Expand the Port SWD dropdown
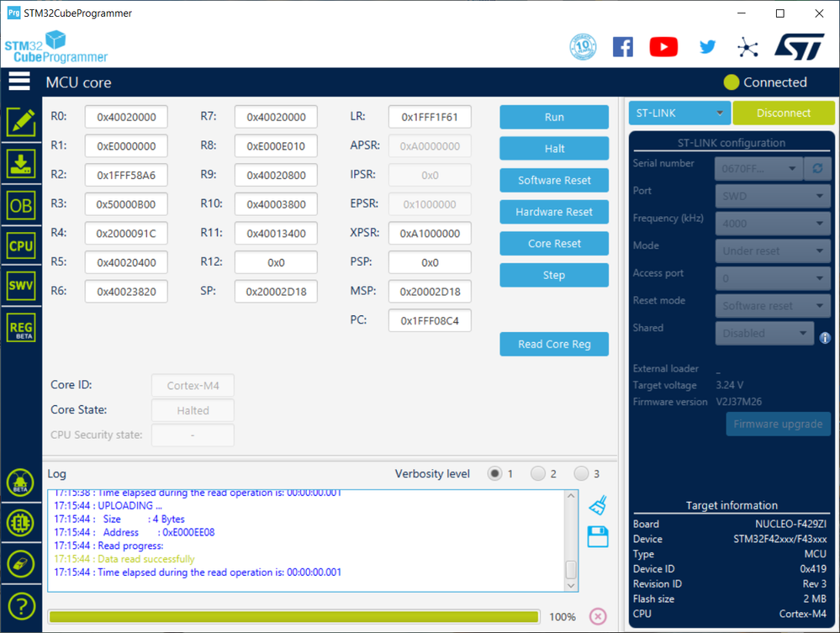The image size is (840, 633). [x=773, y=196]
